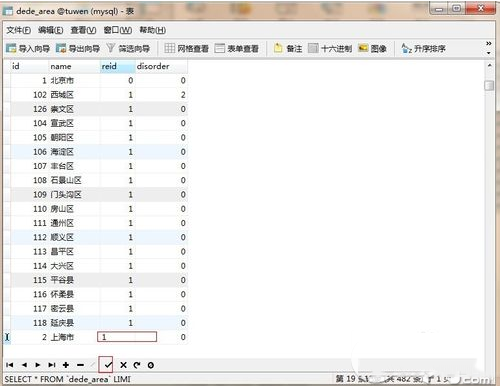The image size is (500, 387).
Task: Sort ascending with 升序排序
Action: coord(423,49)
